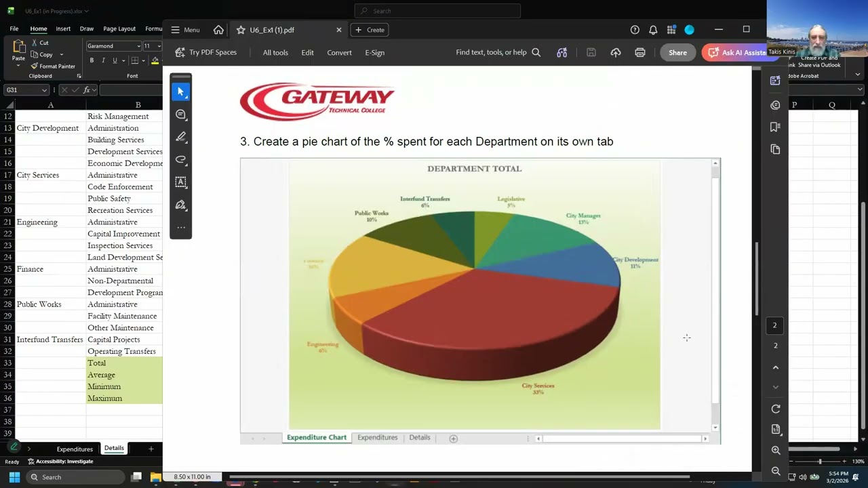Pick the comment tool in Acrobat's toolbar
Image resolution: width=868 pixels, height=488 pixels.
pyautogui.click(x=180, y=115)
